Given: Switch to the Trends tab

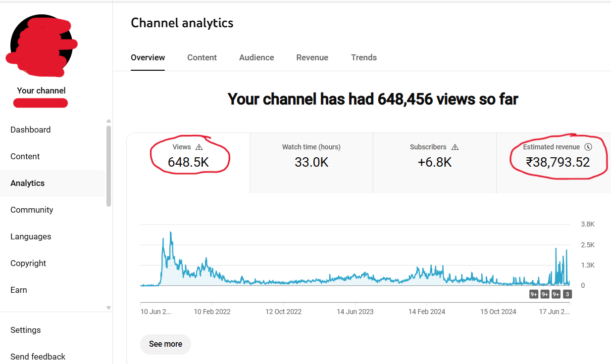Looking at the screenshot, I should tap(364, 57).
